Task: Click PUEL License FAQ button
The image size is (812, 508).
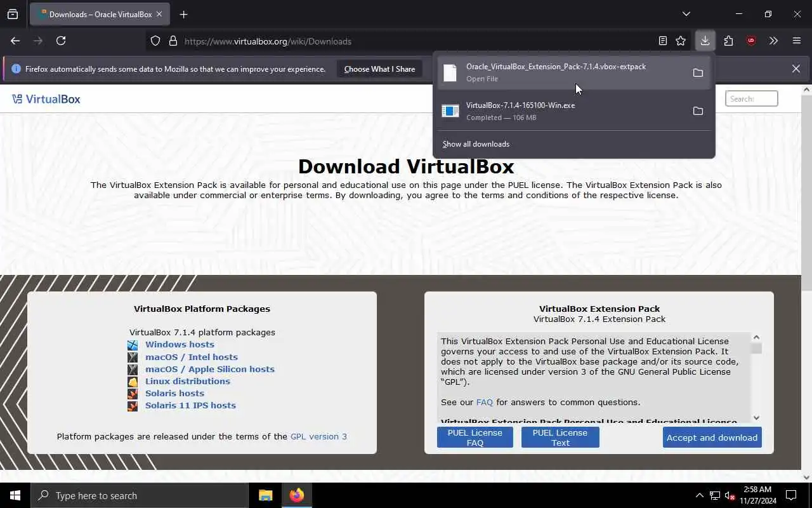Action: click(x=475, y=438)
